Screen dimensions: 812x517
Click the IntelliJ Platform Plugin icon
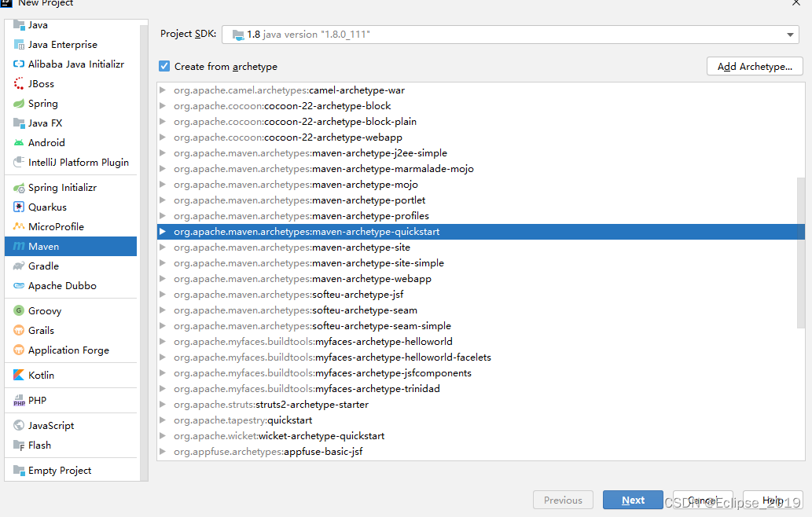tap(19, 162)
